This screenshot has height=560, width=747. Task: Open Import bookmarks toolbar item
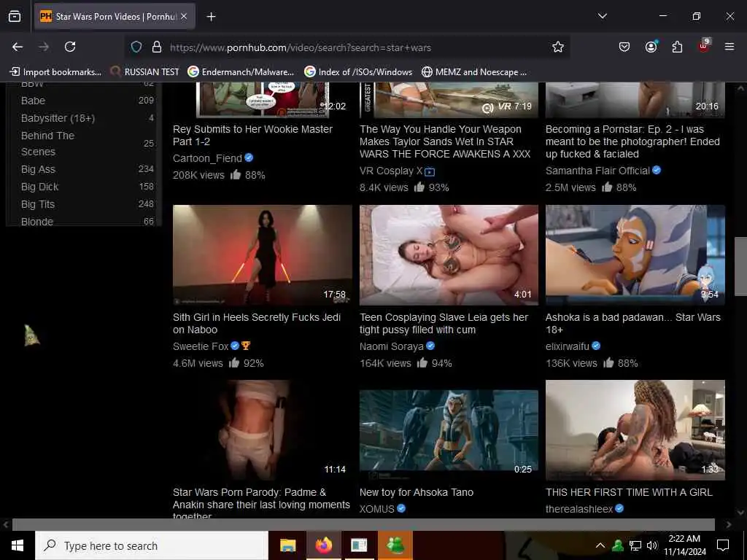tap(55, 72)
